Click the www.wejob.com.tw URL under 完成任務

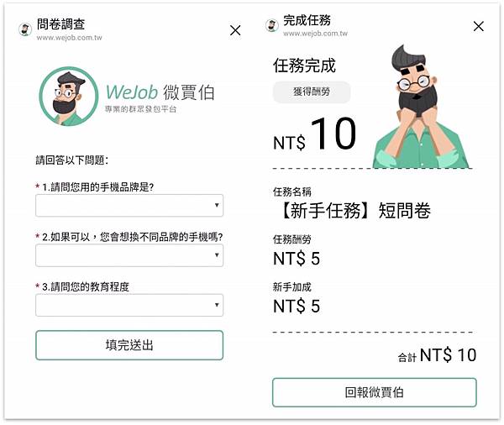click(315, 34)
